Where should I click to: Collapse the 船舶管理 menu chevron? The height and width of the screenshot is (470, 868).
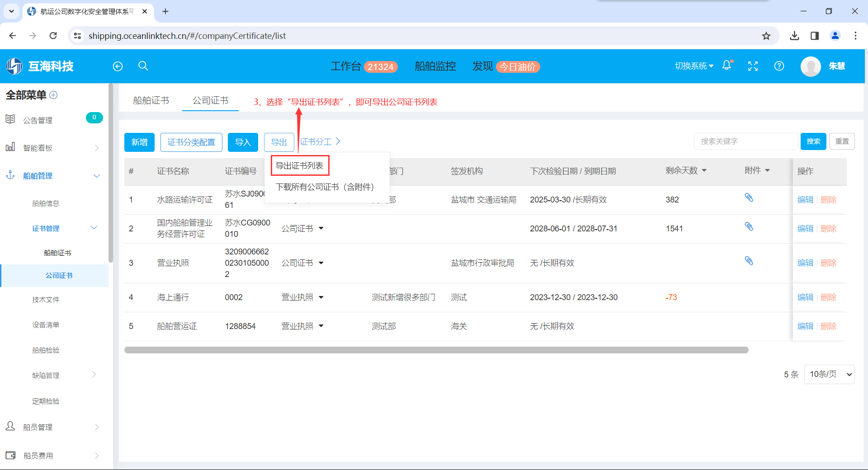(x=97, y=176)
